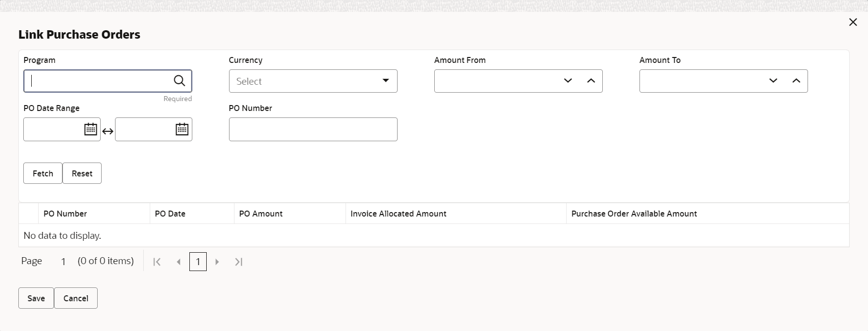
Task: Increase the Amount To value
Action: [x=796, y=81]
